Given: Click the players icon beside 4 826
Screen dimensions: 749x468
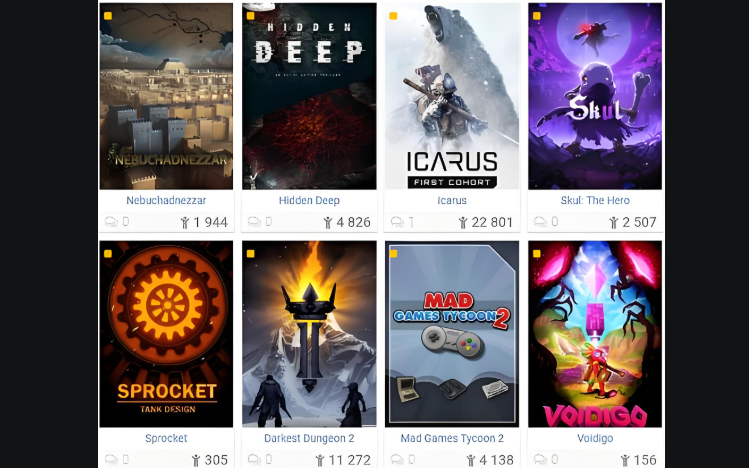Looking at the screenshot, I should [328, 223].
